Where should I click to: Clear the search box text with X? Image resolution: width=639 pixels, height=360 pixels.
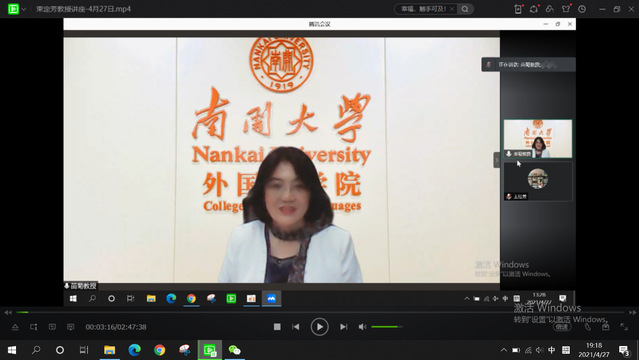[x=452, y=9]
